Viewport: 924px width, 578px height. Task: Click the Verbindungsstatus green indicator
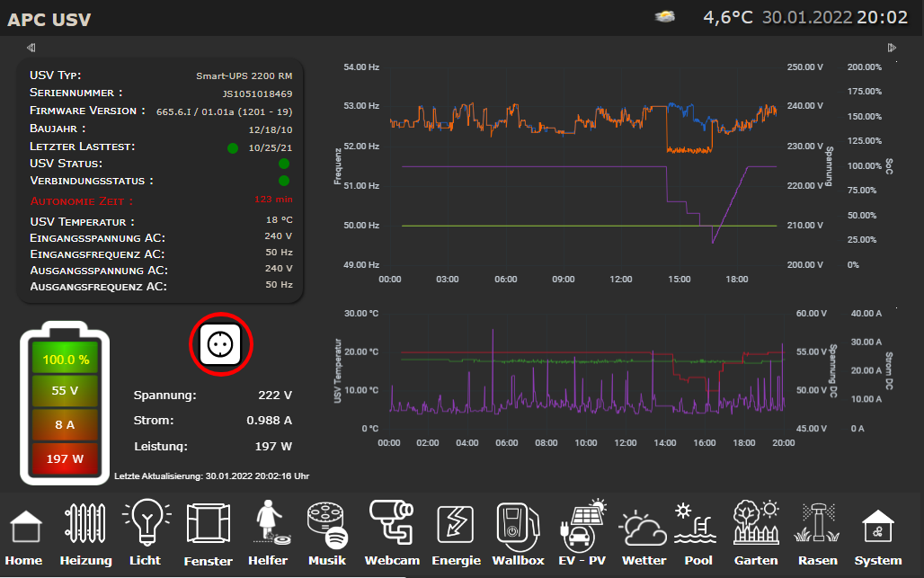284,181
